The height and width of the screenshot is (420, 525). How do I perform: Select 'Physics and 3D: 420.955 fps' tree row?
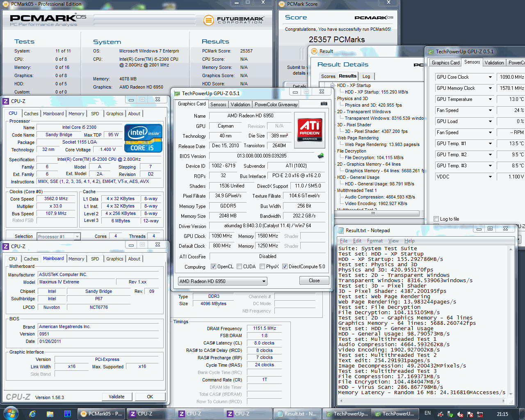(373, 105)
